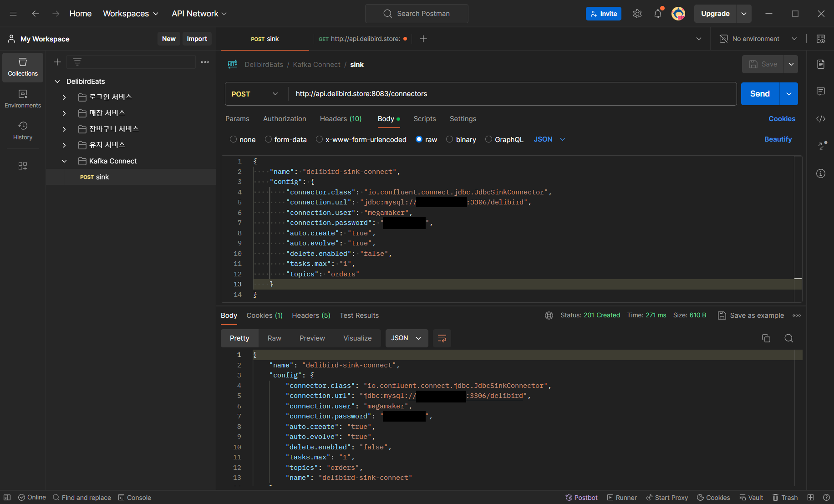Open the code snippet icon

click(821, 119)
